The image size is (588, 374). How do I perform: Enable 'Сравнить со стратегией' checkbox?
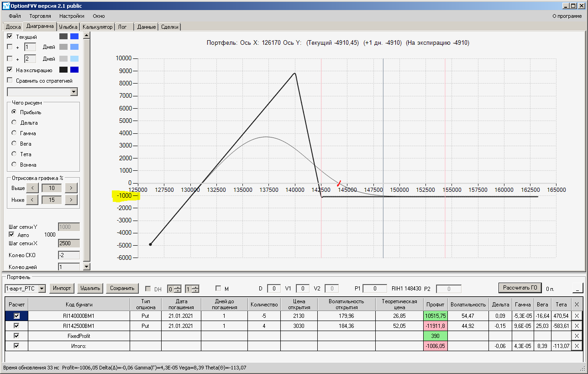[x=10, y=81]
